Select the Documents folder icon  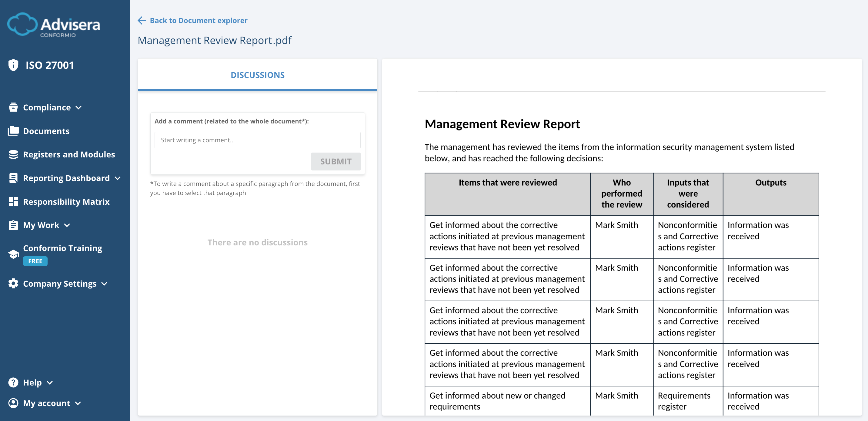click(13, 131)
